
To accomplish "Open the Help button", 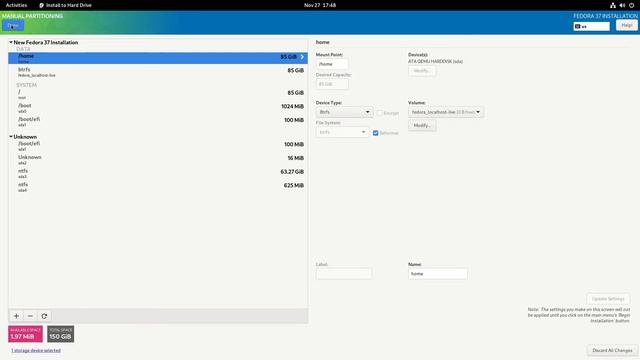I will 627,25.
